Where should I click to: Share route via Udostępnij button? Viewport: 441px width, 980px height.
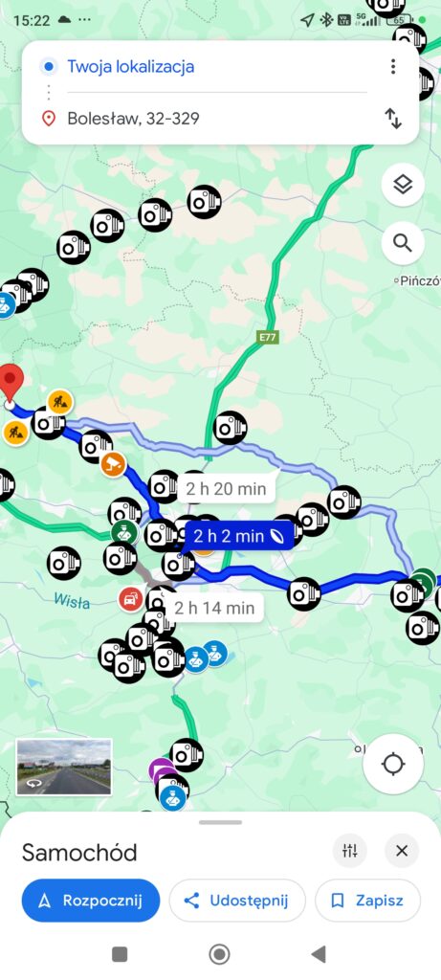[x=237, y=901]
